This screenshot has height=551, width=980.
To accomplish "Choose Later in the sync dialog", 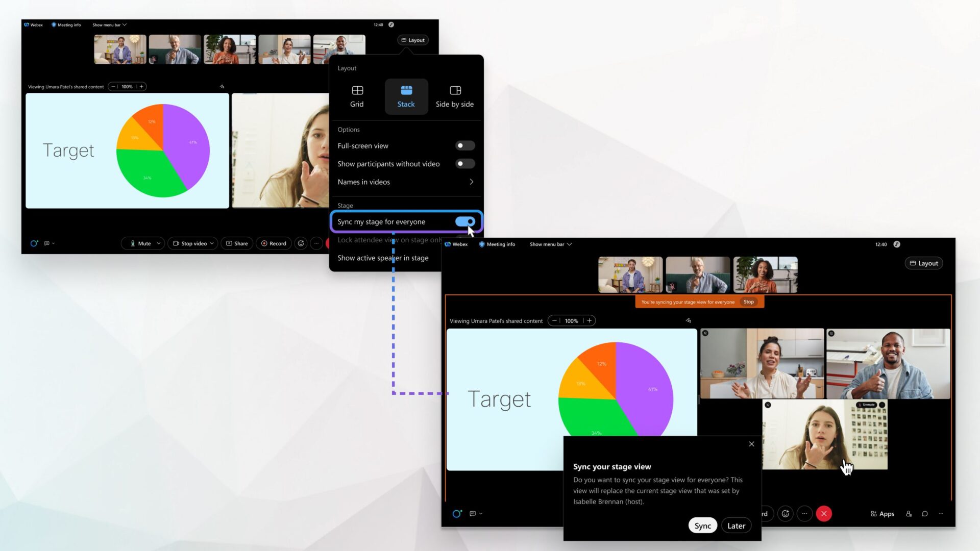I will pos(736,525).
